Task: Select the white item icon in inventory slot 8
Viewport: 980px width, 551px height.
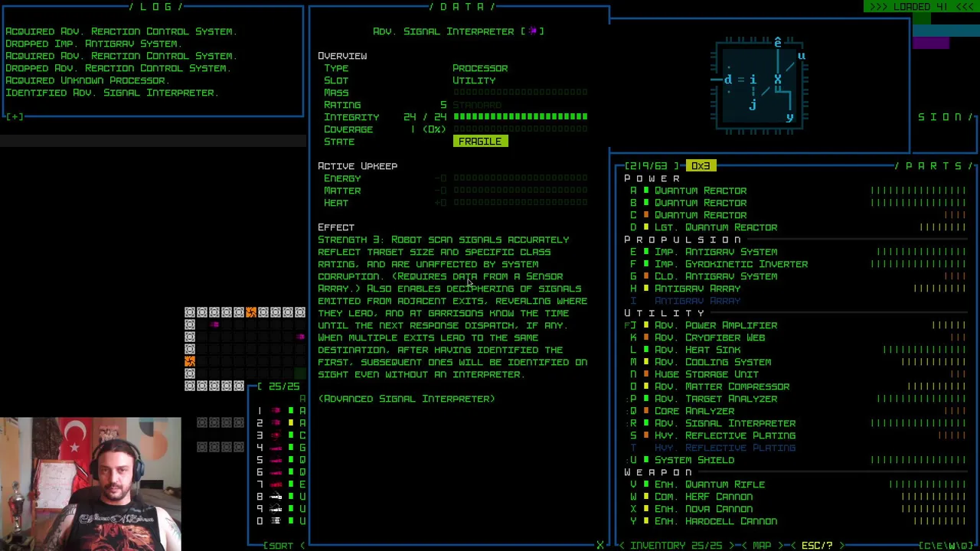Action: pyautogui.click(x=276, y=497)
